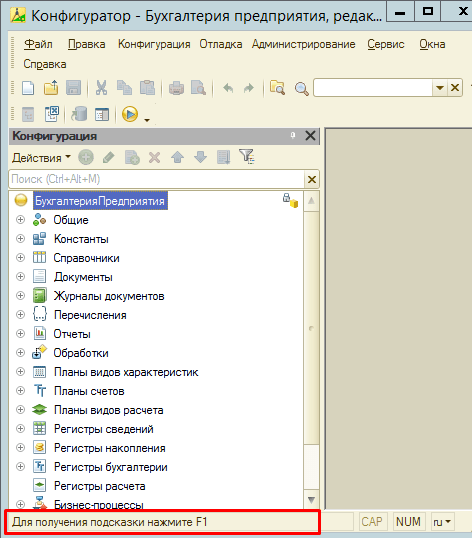
Task: Click the Print preview icon
Action: click(199, 88)
